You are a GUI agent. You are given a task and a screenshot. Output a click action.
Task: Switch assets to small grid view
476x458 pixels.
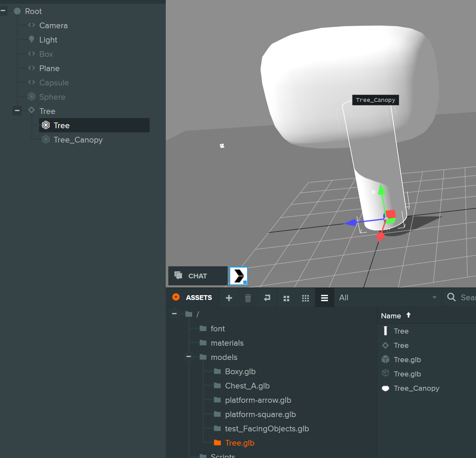305,298
